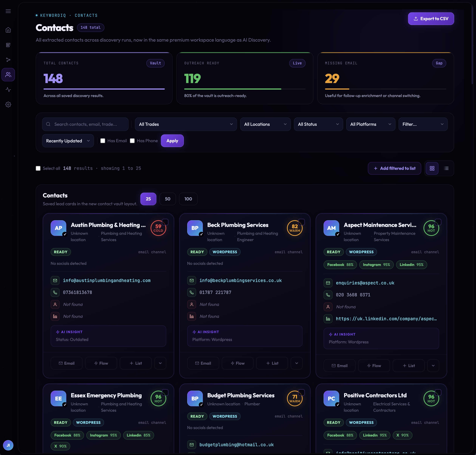
Task: Open the Home sidebar icon
Action: (8, 30)
